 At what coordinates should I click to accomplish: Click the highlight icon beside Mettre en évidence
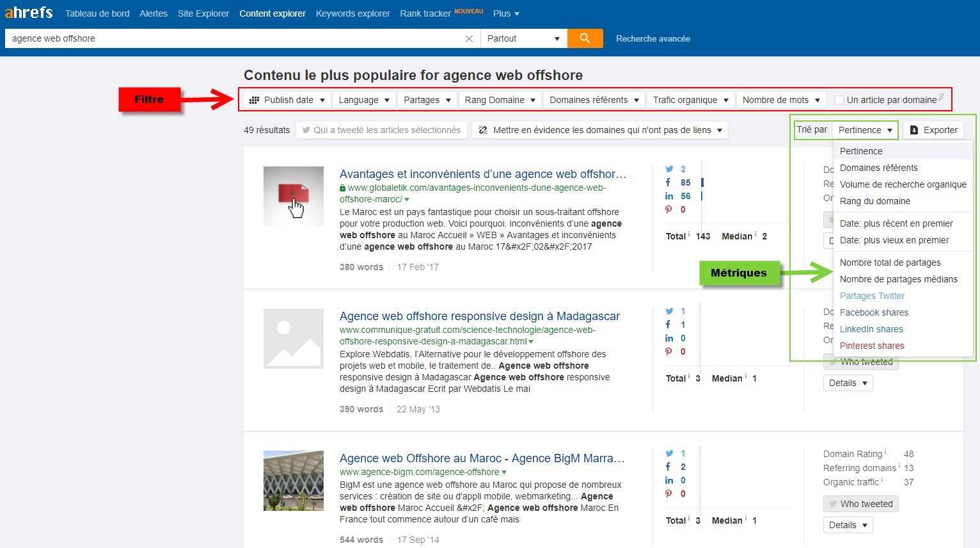pyautogui.click(x=483, y=130)
